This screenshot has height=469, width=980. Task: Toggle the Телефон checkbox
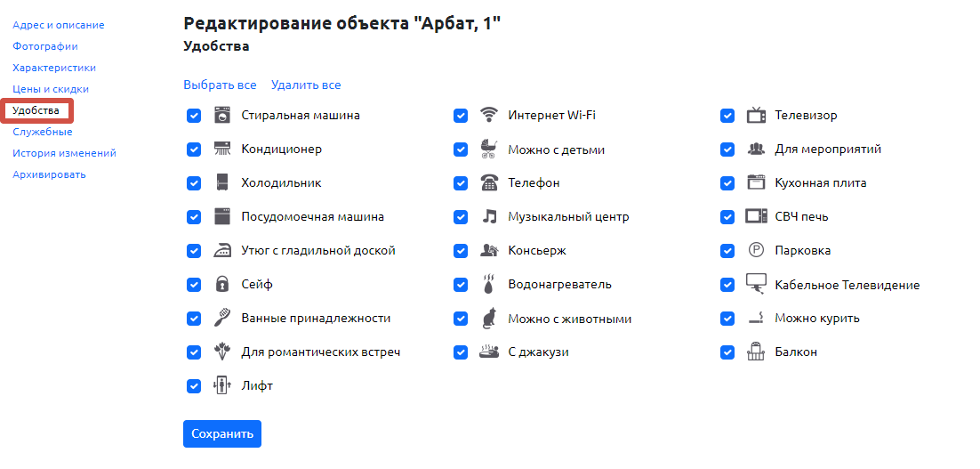(461, 183)
